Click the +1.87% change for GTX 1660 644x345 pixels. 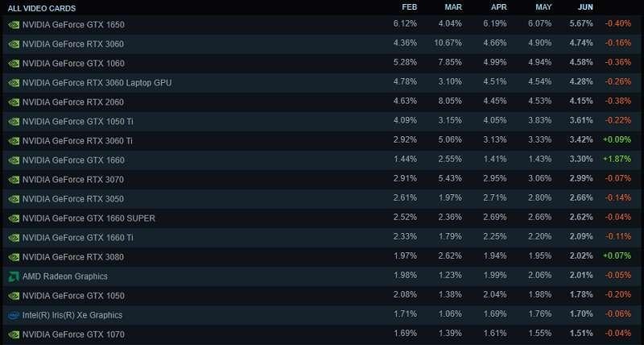click(x=617, y=159)
